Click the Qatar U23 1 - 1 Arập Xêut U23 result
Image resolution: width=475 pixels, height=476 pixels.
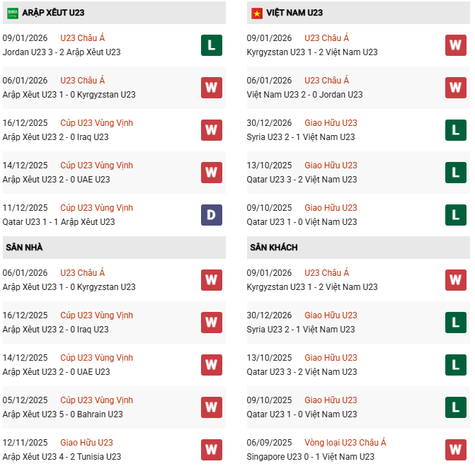[x=59, y=222]
